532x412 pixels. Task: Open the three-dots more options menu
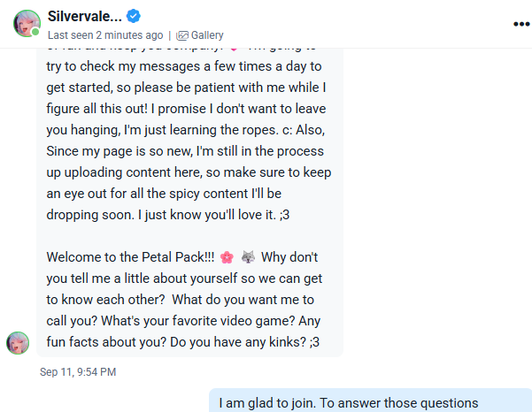pos(520,24)
